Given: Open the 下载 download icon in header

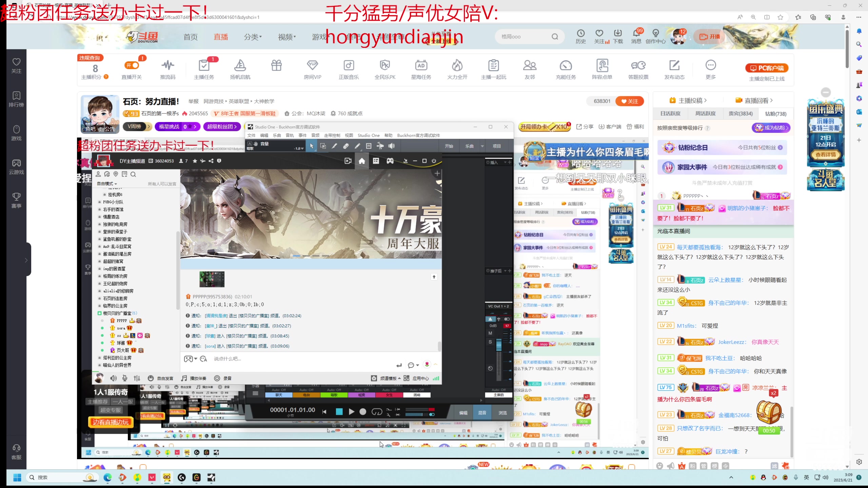Looking at the screenshot, I should pyautogui.click(x=618, y=36).
